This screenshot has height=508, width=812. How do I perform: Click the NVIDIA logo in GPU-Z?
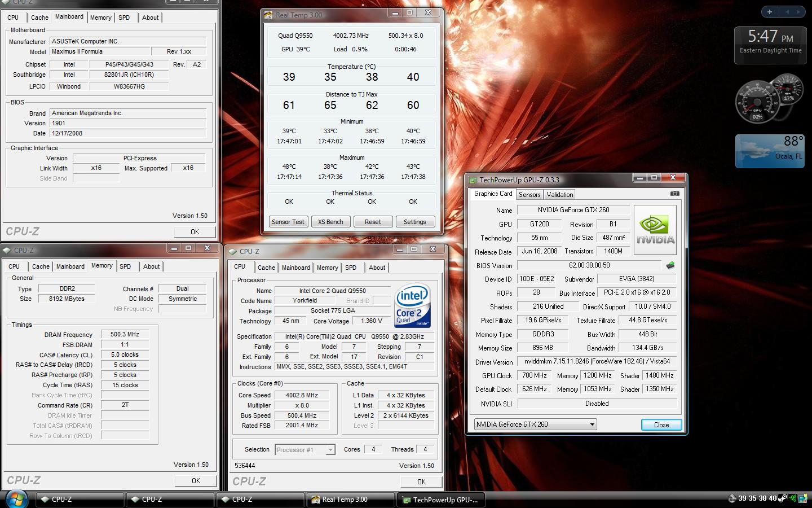coord(655,230)
